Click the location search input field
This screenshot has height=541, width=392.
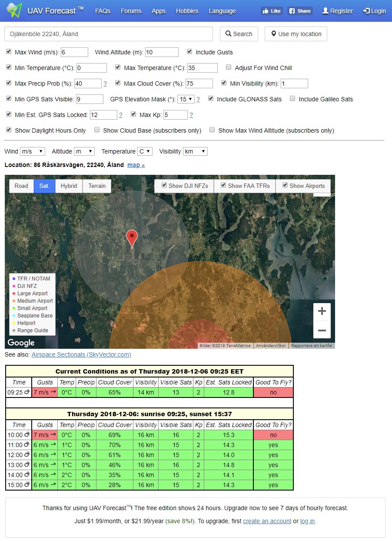[x=109, y=34]
